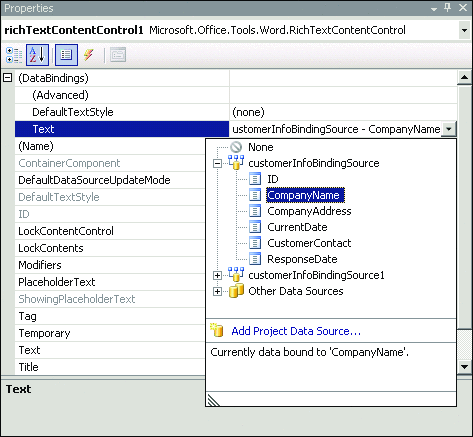
Task: Select DefaultTextStyle under DataBindings
Action: (x=122, y=112)
